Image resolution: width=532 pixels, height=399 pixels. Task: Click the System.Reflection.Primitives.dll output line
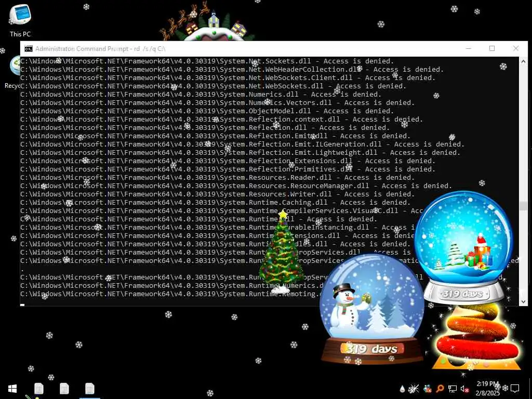coord(228,169)
